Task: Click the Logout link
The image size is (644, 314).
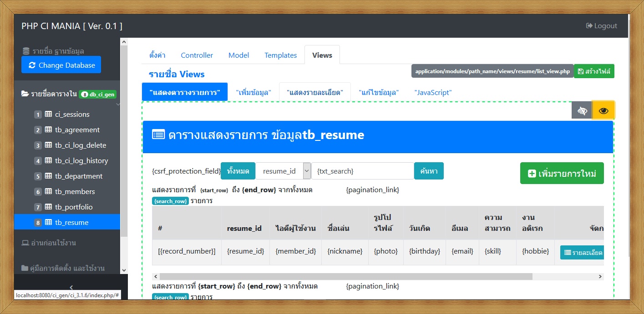Action: click(x=601, y=26)
